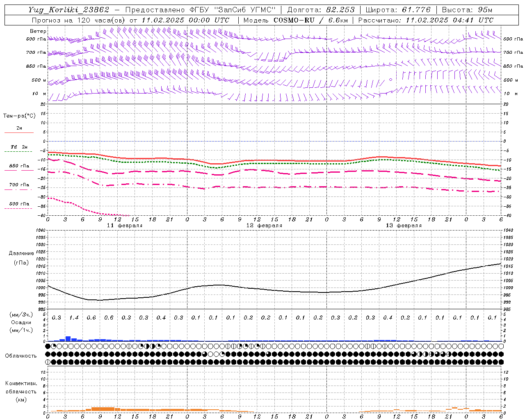
Task: Click the 500 гПа temperature legend entry
Action: [19, 203]
